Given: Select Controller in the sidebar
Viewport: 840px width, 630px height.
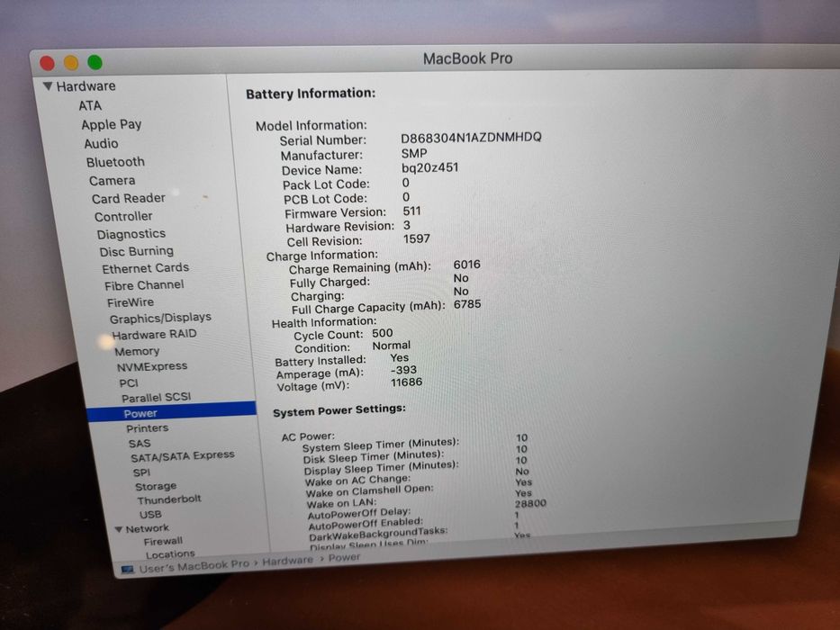Looking at the screenshot, I should point(123,216).
